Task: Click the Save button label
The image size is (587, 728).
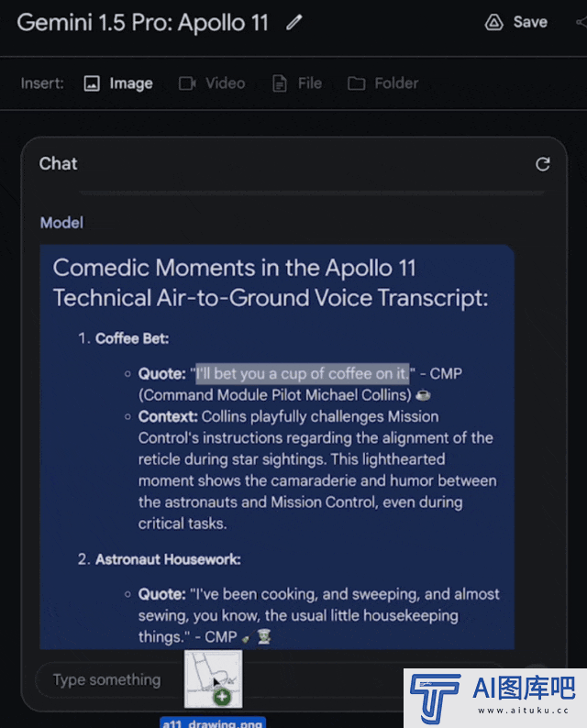Action: (530, 22)
